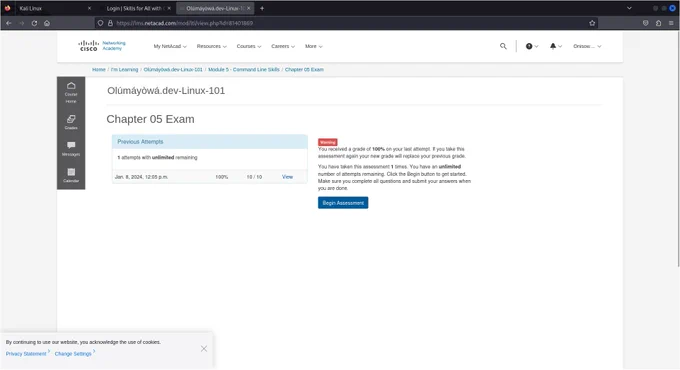
Task: Click Module 5 - Command Line Skills breadcrumb
Action: click(244, 69)
